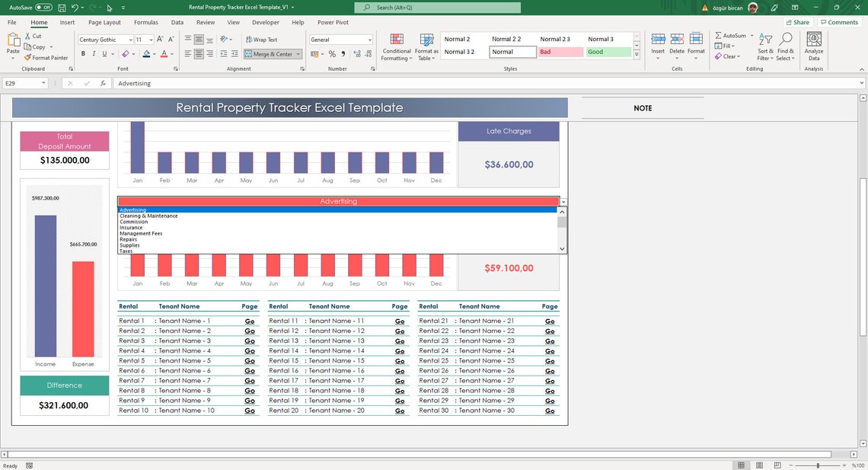Click the Go link next to Rental 1
This screenshot has width=868, height=470.
[x=249, y=321]
